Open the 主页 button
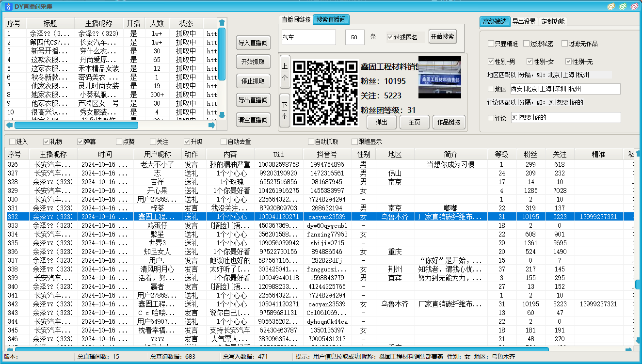The image size is (642, 364). (x=415, y=122)
